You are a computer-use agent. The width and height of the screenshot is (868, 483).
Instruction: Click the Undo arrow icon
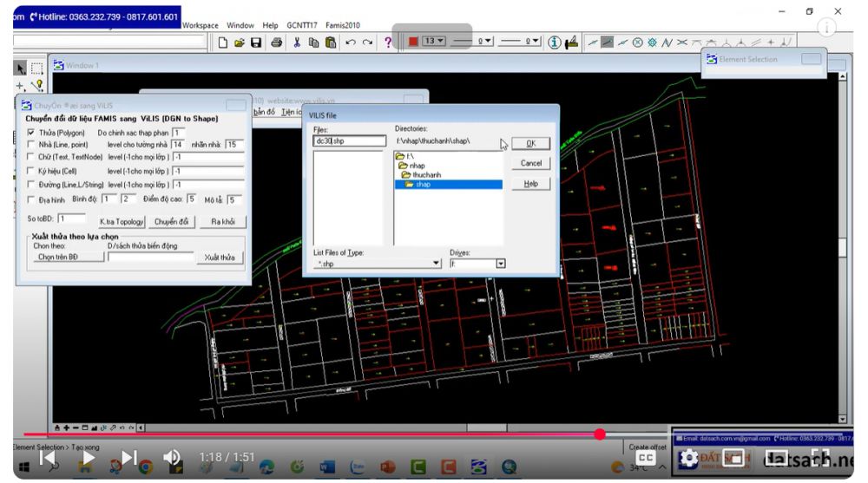click(350, 42)
